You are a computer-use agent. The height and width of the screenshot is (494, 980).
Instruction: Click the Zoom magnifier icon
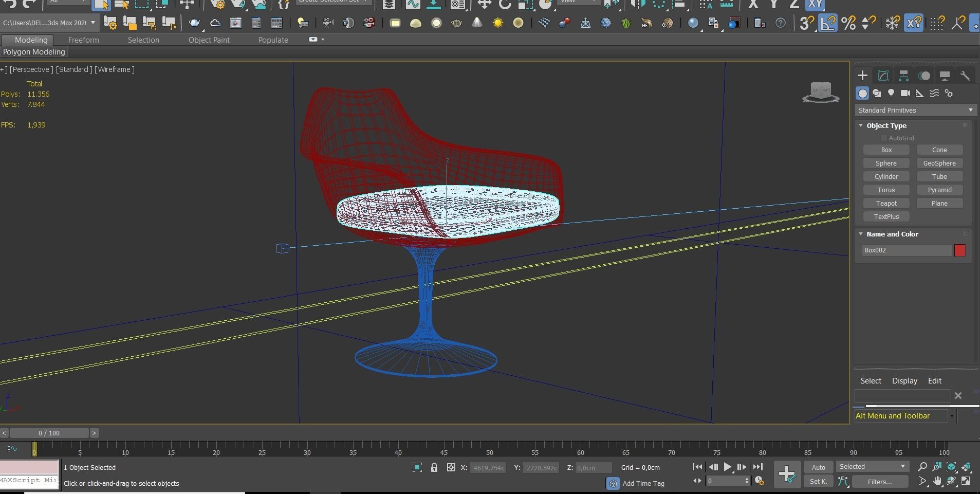tap(922, 467)
